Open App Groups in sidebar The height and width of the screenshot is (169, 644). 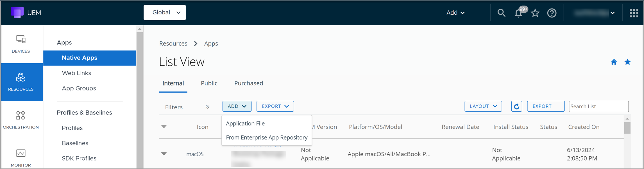point(79,88)
